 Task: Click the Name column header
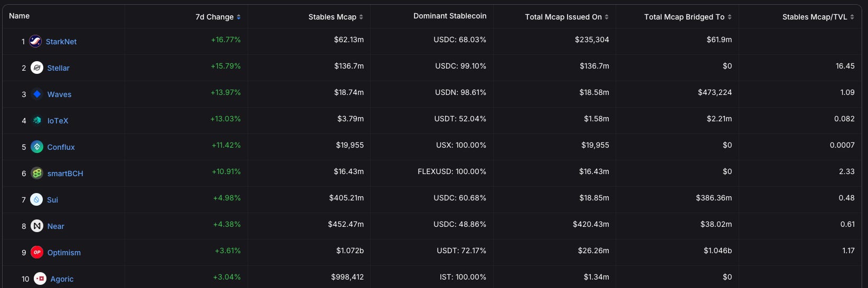click(20, 16)
